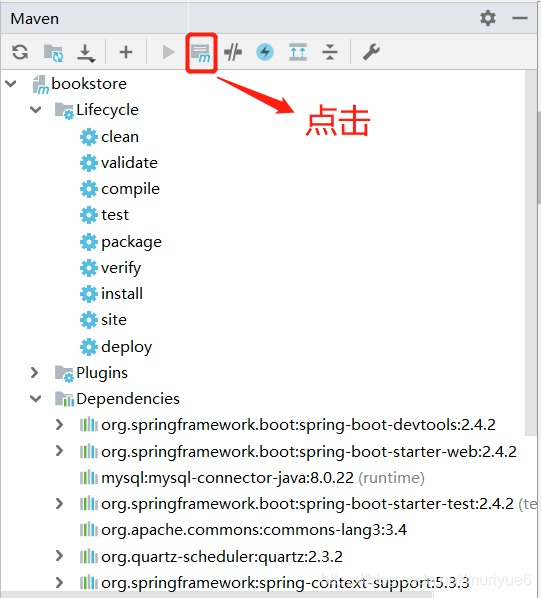Select spring-boot-starter-web:2.4.2 dependency

[309, 452]
